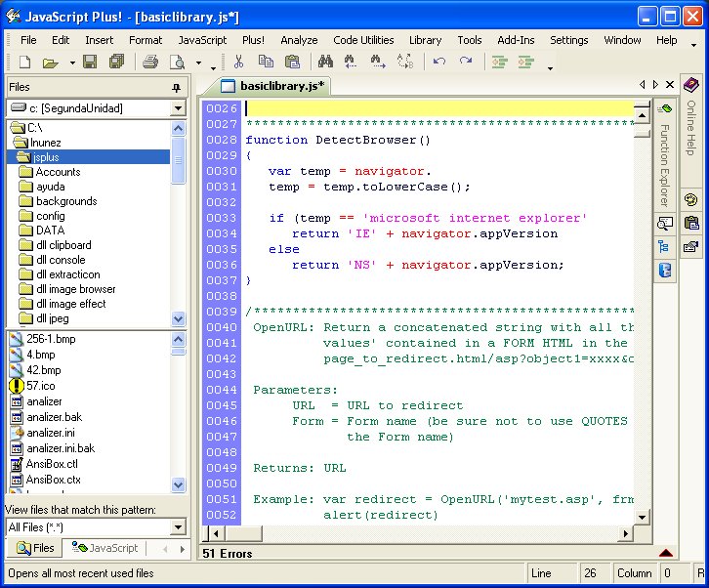Click the comment search icon beside the editor
This screenshot has width=709, height=588.
tap(665, 224)
